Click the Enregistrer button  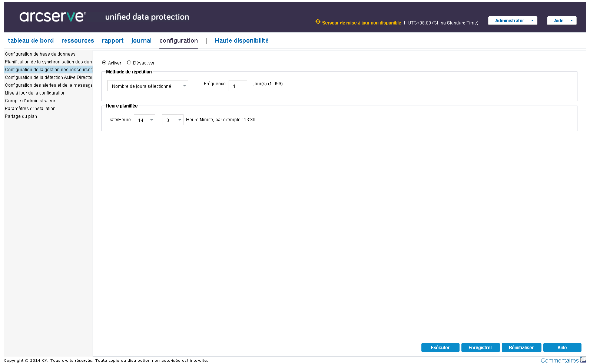pyautogui.click(x=480, y=348)
